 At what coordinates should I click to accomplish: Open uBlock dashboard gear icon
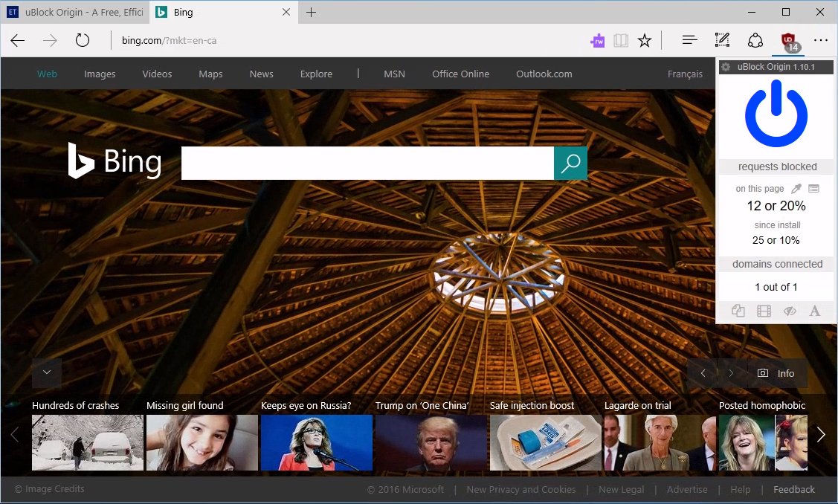tap(726, 68)
